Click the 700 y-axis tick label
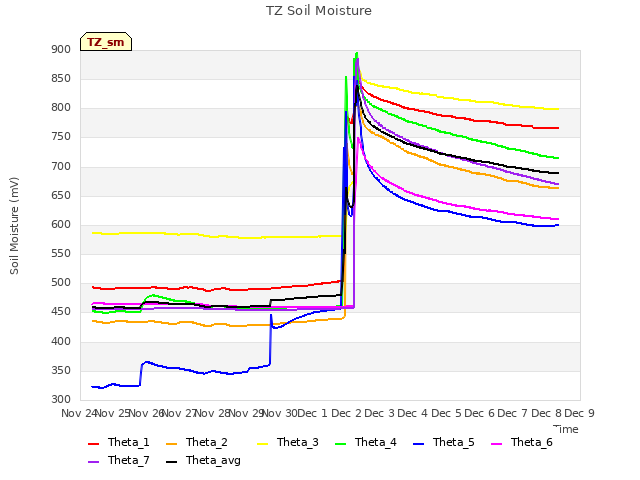640x480 pixels. click(x=61, y=166)
